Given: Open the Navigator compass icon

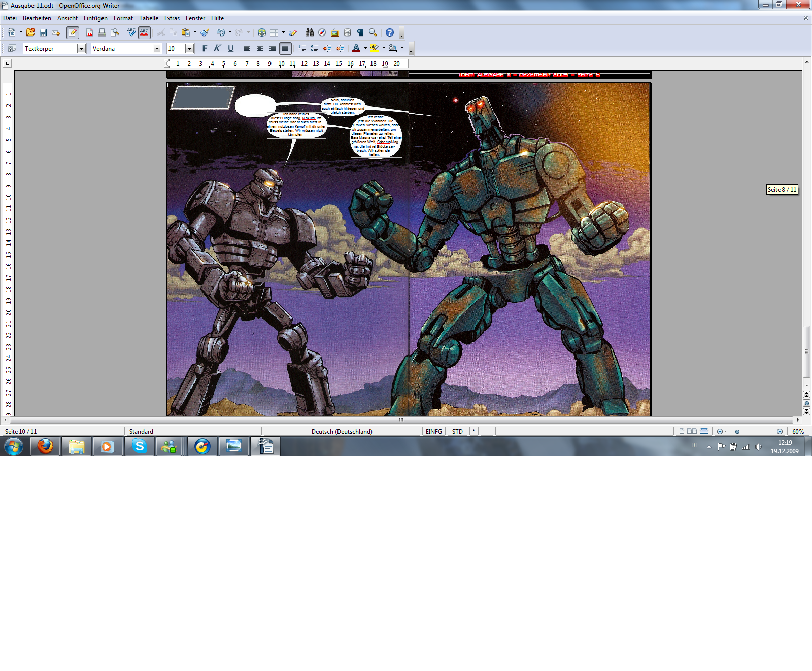Looking at the screenshot, I should click(x=322, y=32).
